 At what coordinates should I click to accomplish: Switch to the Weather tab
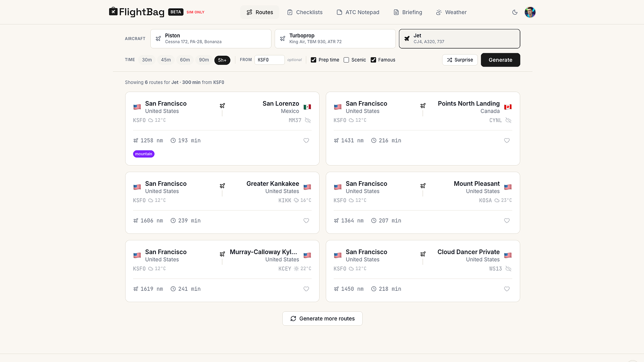[451, 12]
